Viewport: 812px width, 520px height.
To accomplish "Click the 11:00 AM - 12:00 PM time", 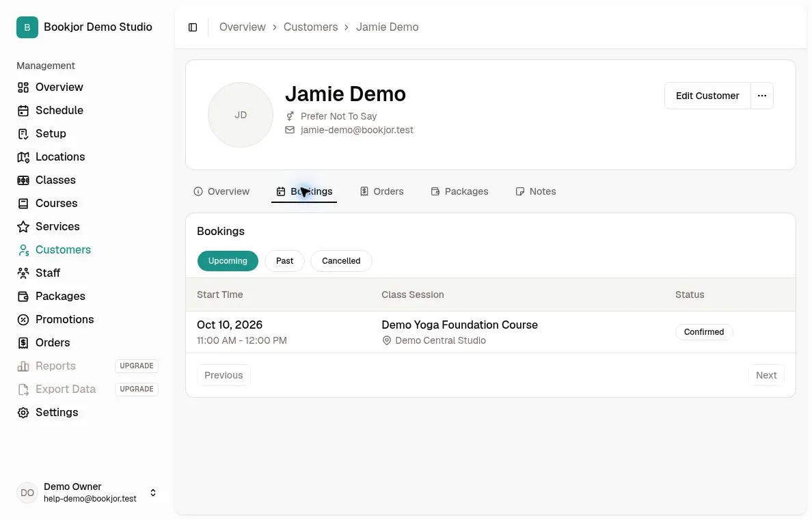I will (x=242, y=340).
